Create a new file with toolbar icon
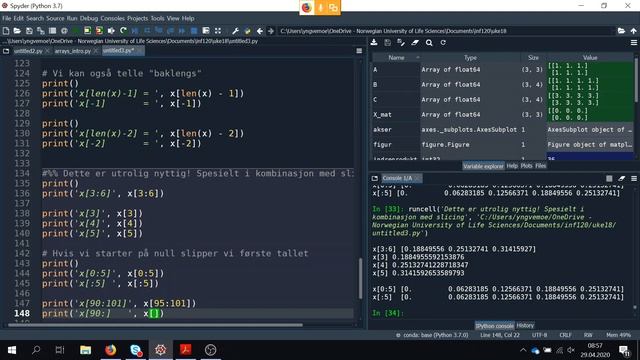Screen dimensions: 640x360 pyautogui.click(x=6, y=31)
